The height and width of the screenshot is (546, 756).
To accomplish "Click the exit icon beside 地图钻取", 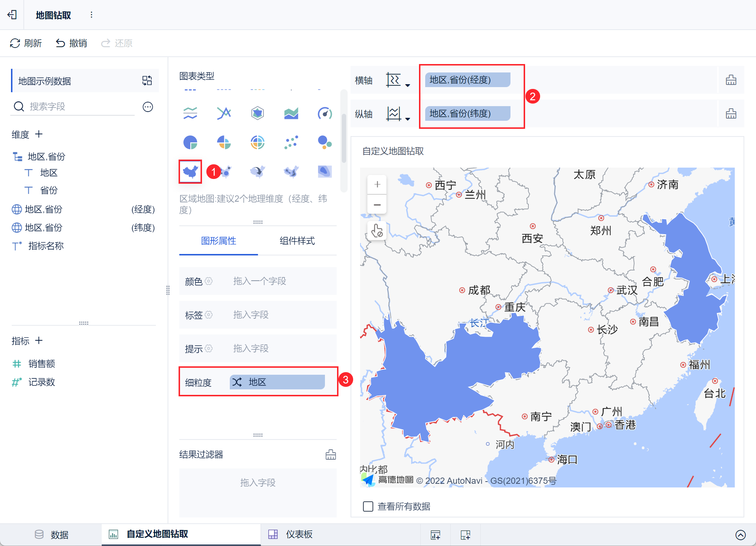I will pyautogui.click(x=12, y=15).
